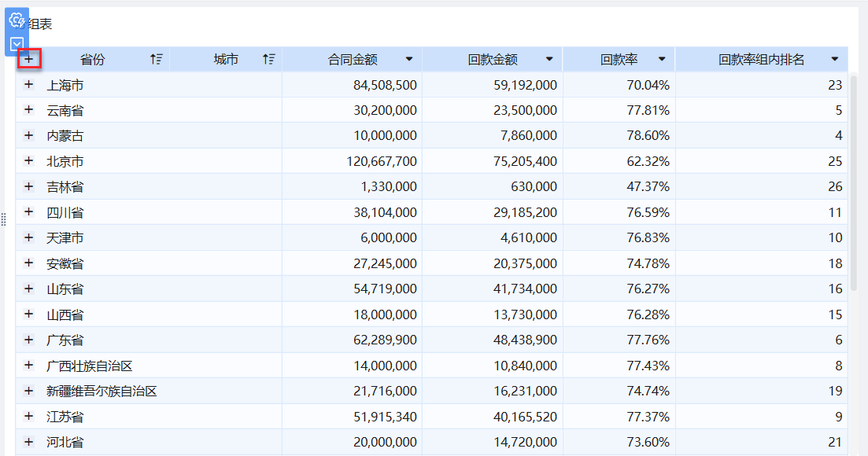Open the 回款率 column dropdown arrow

point(662,59)
